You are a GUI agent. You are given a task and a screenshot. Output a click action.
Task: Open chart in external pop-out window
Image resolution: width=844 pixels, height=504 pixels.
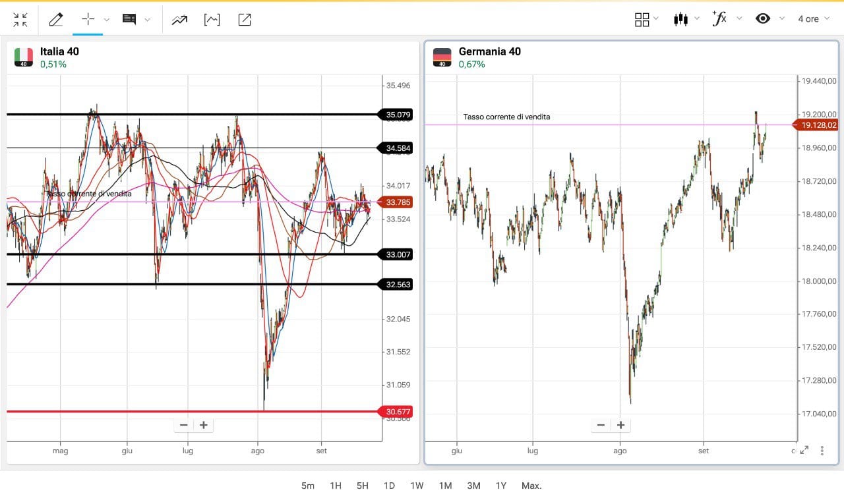[245, 20]
